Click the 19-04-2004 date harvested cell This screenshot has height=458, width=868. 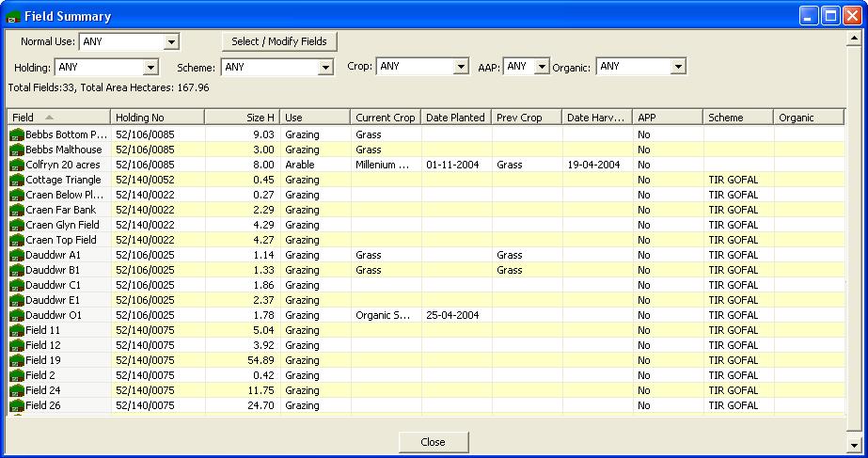[x=597, y=165]
